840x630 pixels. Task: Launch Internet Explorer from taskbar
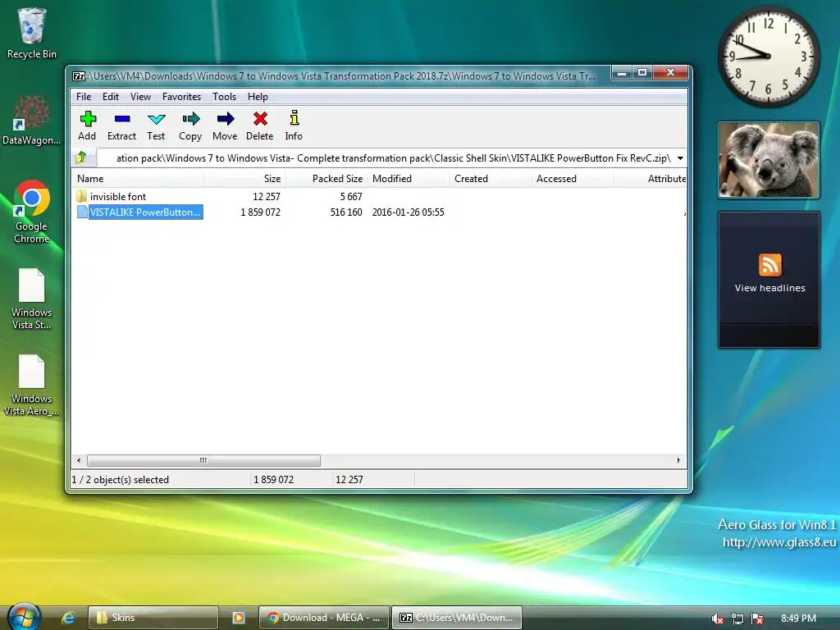coord(68,618)
